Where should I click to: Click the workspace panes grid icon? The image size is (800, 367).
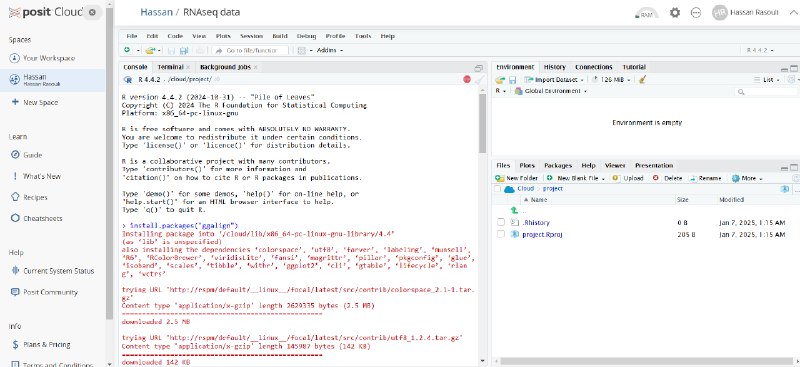coord(301,51)
